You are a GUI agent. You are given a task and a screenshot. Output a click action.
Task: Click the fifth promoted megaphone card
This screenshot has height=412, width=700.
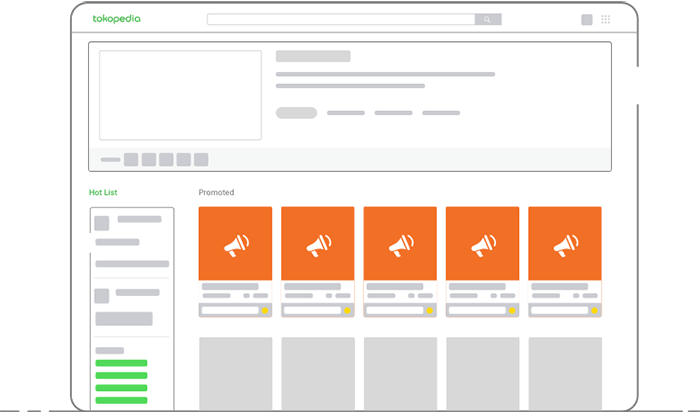565,244
